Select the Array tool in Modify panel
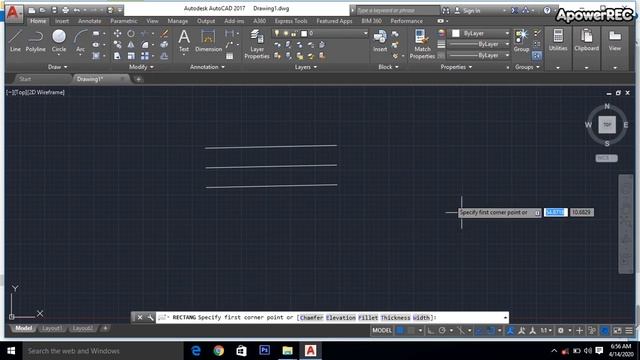 click(145, 56)
